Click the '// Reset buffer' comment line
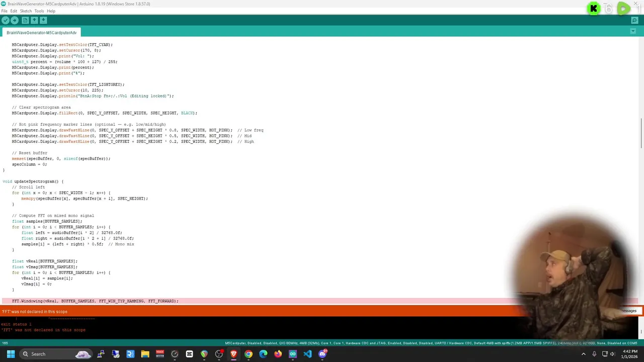Screen dimensions: 644x362 pos(30,153)
